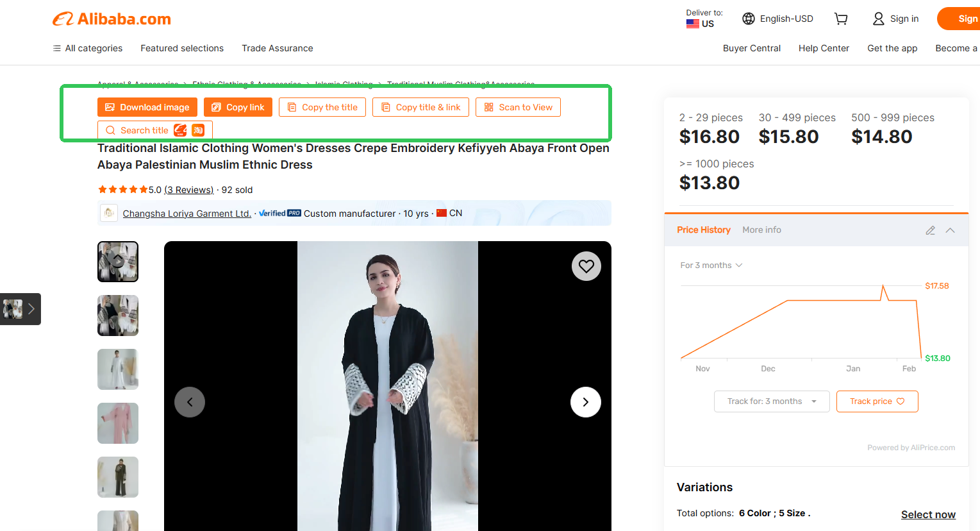Click the globe English-USD language icon
The image size is (980, 531).
tap(749, 19)
